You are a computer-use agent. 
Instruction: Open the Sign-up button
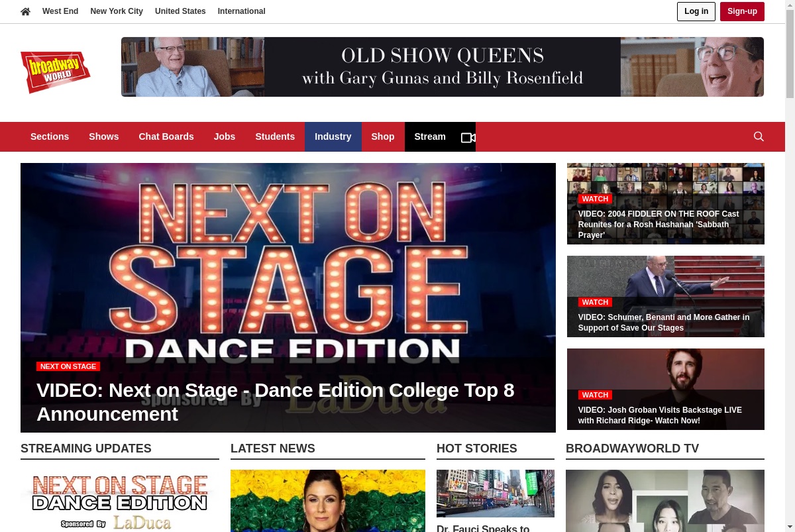point(742,11)
